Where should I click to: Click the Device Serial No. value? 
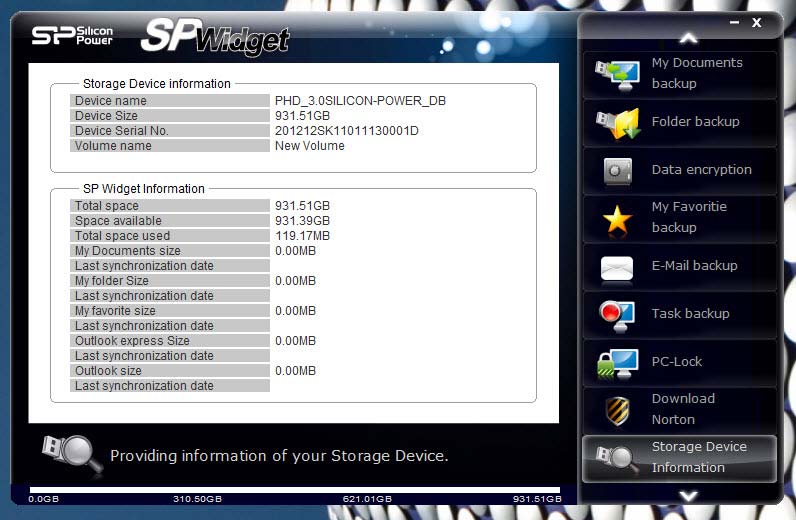346,131
